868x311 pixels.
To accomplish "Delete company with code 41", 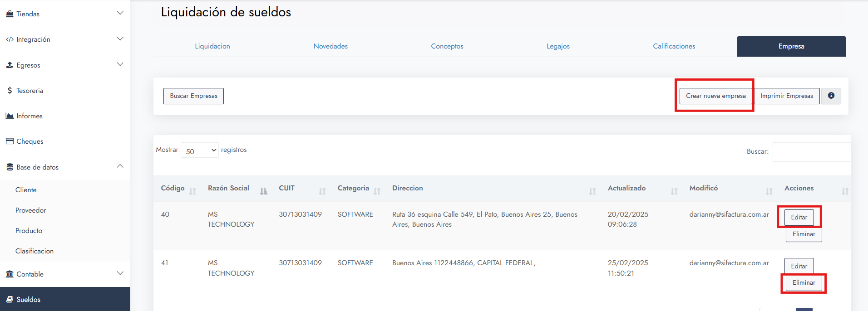I will click(x=804, y=283).
